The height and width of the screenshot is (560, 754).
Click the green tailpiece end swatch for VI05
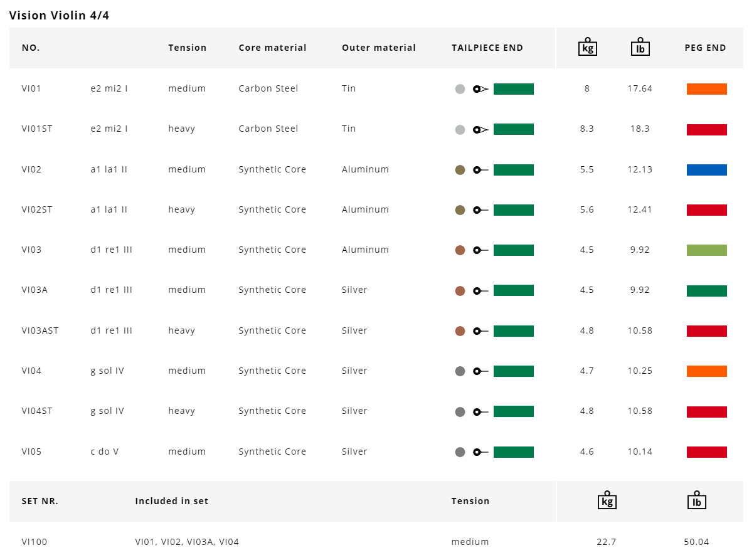(513, 452)
